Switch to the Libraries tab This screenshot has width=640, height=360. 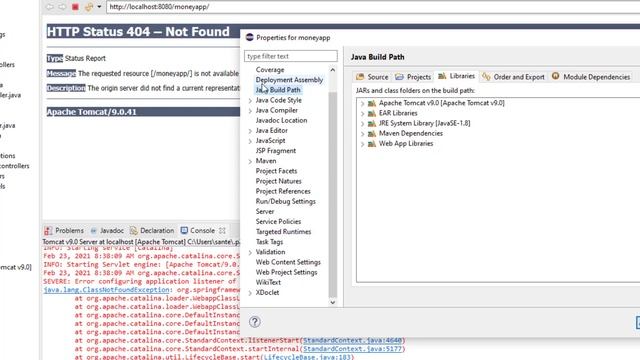[456, 76]
